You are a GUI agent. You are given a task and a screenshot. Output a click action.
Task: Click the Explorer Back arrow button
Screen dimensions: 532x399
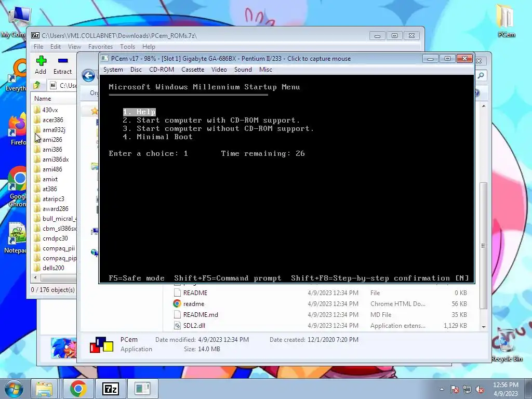click(x=88, y=75)
